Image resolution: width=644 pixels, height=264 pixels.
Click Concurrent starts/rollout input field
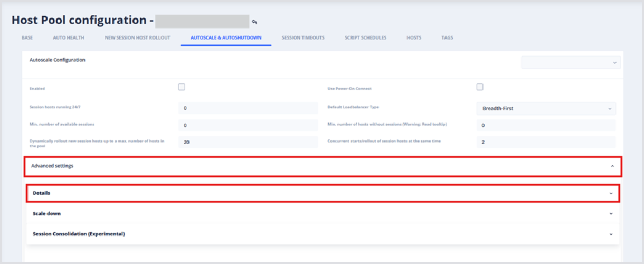coord(546,142)
